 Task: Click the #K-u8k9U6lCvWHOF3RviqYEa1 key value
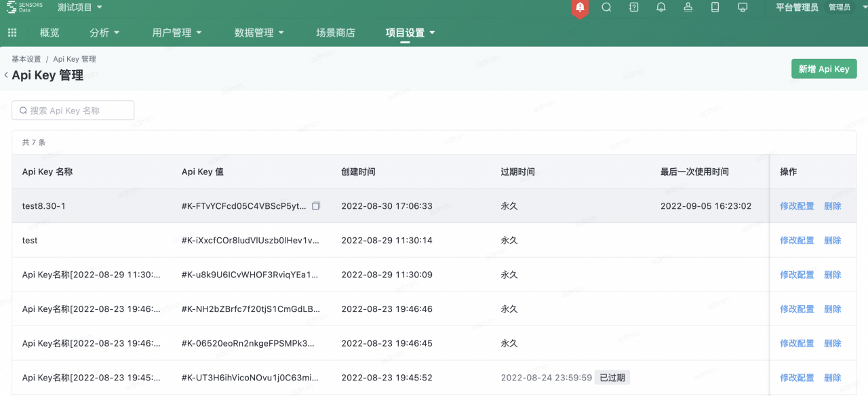point(250,275)
